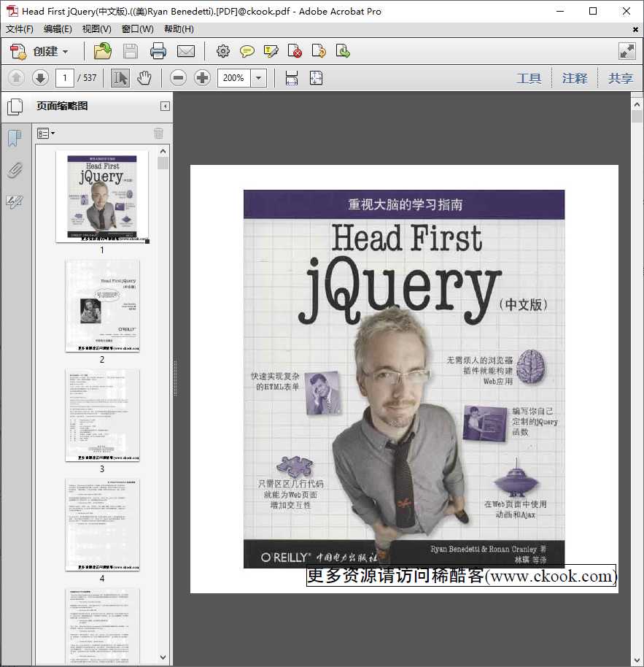Viewport: 644px width, 667px height.
Task: Click the page number input field
Action: pyautogui.click(x=65, y=78)
